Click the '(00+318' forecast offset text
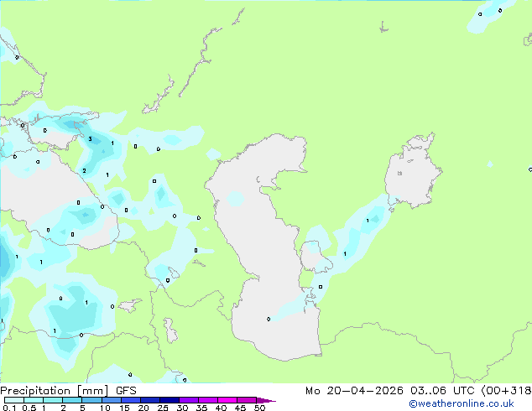This screenshot has width=532, height=411. (x=506, y=391)
